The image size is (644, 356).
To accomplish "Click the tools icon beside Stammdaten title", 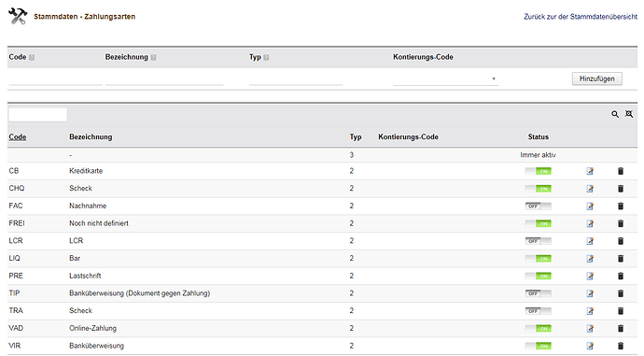I will (x=18, y=17).
